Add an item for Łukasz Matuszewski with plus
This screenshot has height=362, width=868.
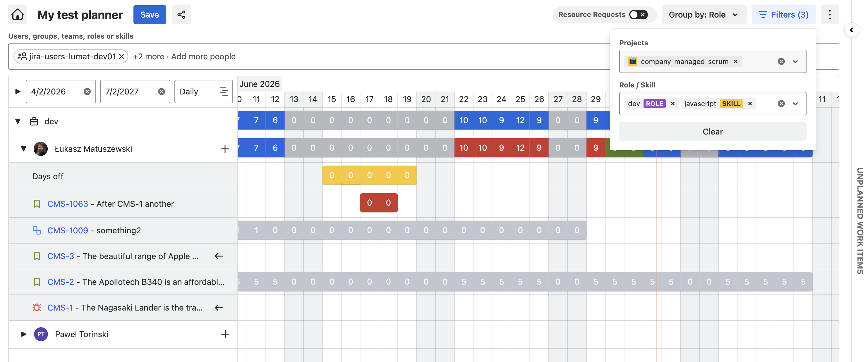(225, 149)
